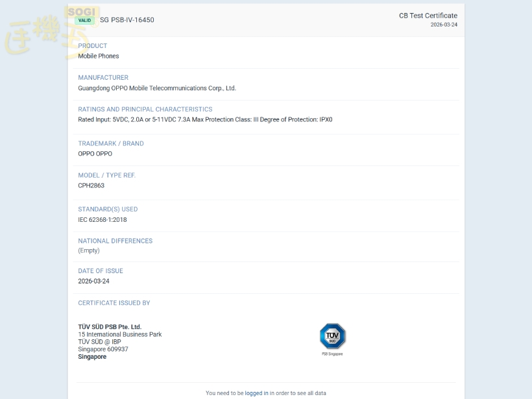
Task: Select TÜV SÜD PSB Pte. Ltd. issuer name
Action: click(x=110, y=327)
